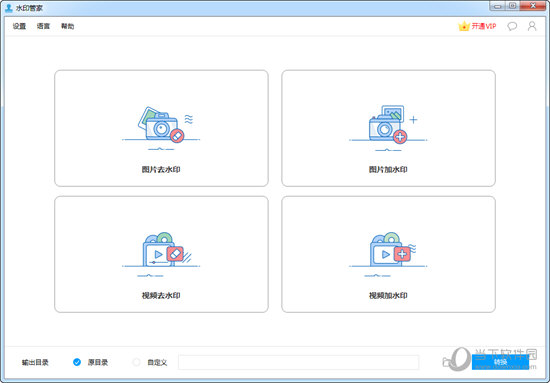550x383 pixels.
Task: Click the gold crown VIP icon
Action: pos(464,26)
